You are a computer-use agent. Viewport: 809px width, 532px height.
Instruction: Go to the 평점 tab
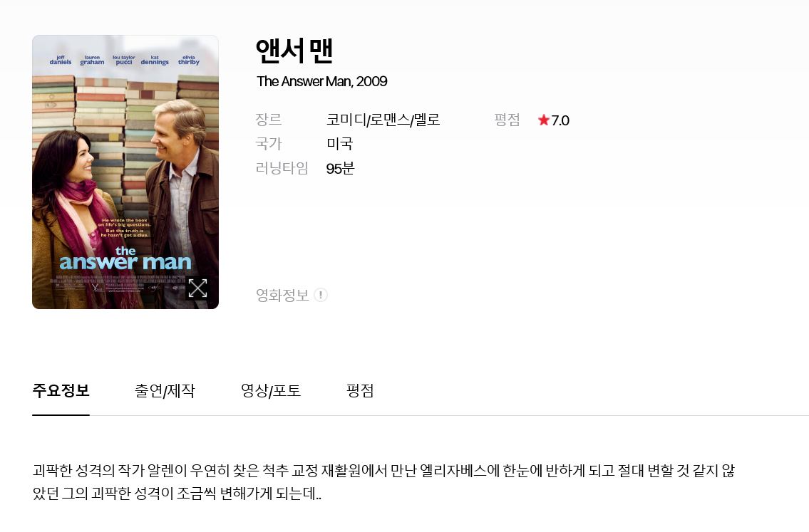(360, 391)
